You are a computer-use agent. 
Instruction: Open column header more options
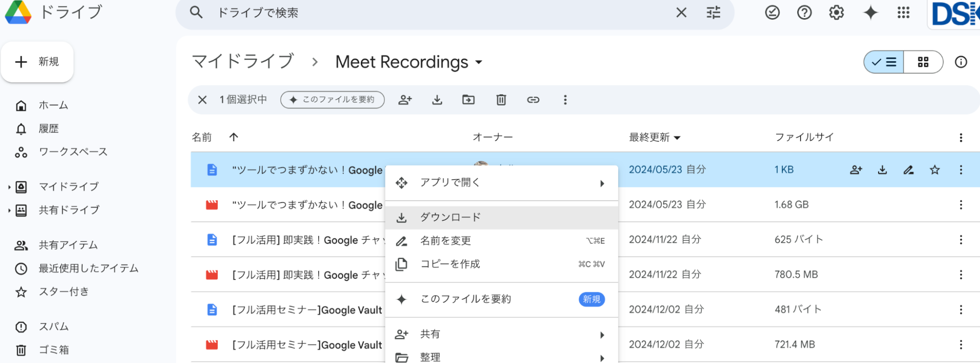point(961,137)
